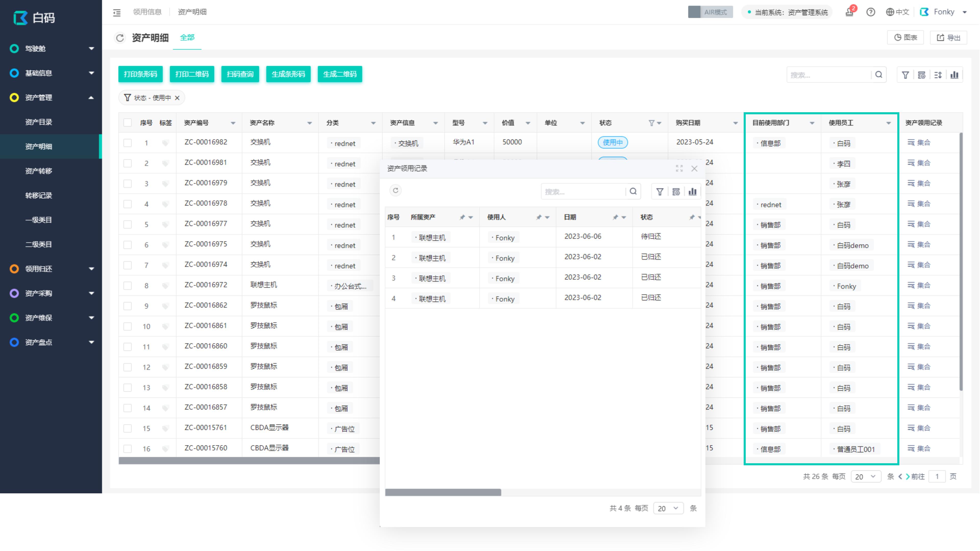Collapse the left sidebar via collapse icon
This screenshot has height=551, width=980.
(117, 12)
